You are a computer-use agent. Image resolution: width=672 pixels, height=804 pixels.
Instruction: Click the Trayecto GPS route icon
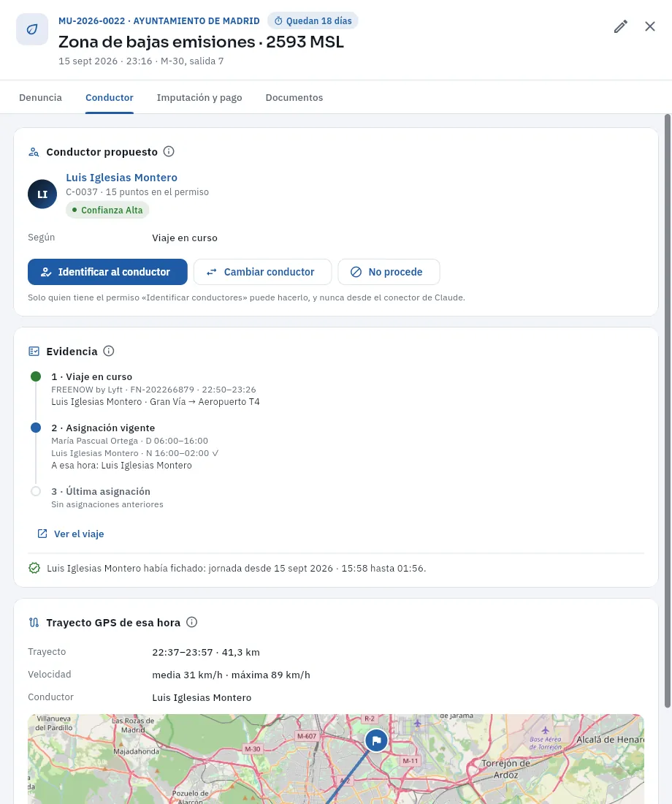pyautogui.click(x=34, y=623)
